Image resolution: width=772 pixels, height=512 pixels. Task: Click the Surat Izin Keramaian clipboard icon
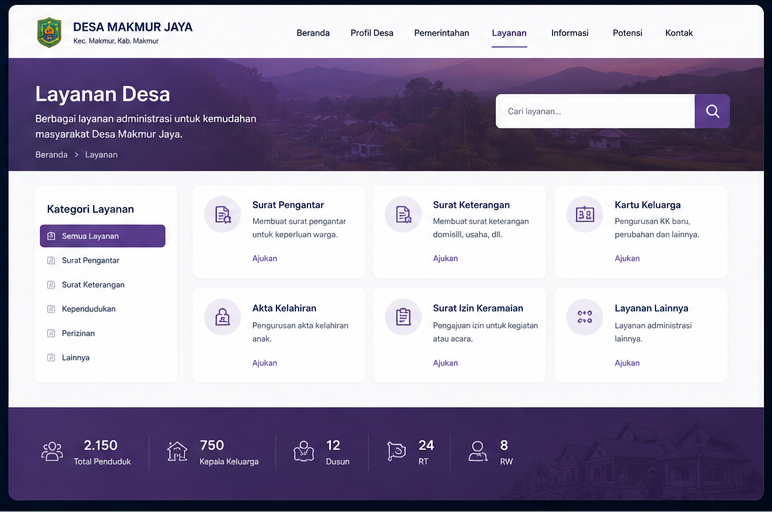403,317
